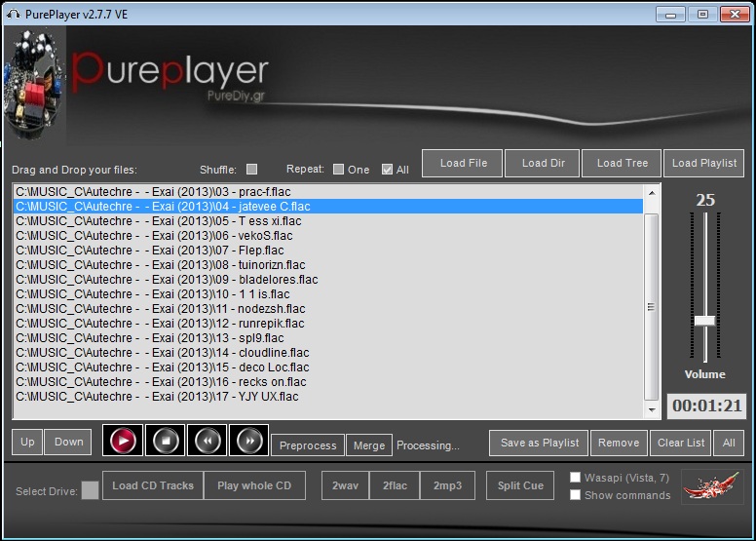Enable the Shuffle checkbox
Viewport: 756px width, 541px height.
point(252,170)
